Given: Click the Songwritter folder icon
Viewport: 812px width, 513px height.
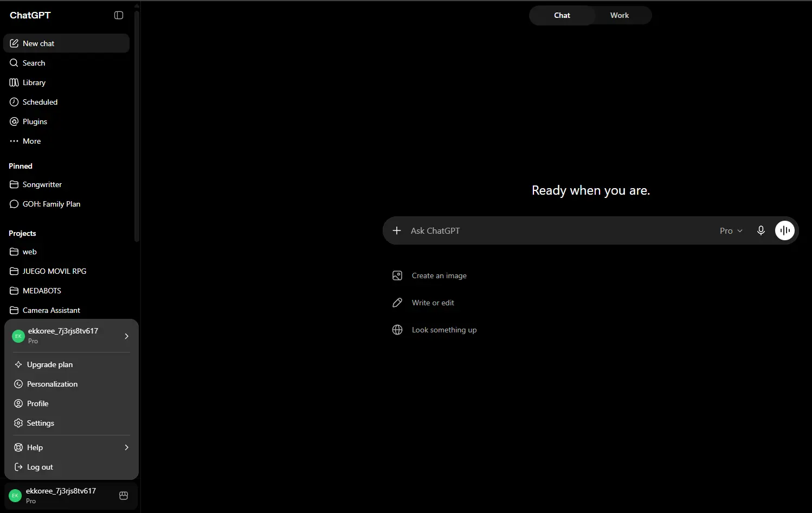Looking at the screenshot, I should coord(14,184).
